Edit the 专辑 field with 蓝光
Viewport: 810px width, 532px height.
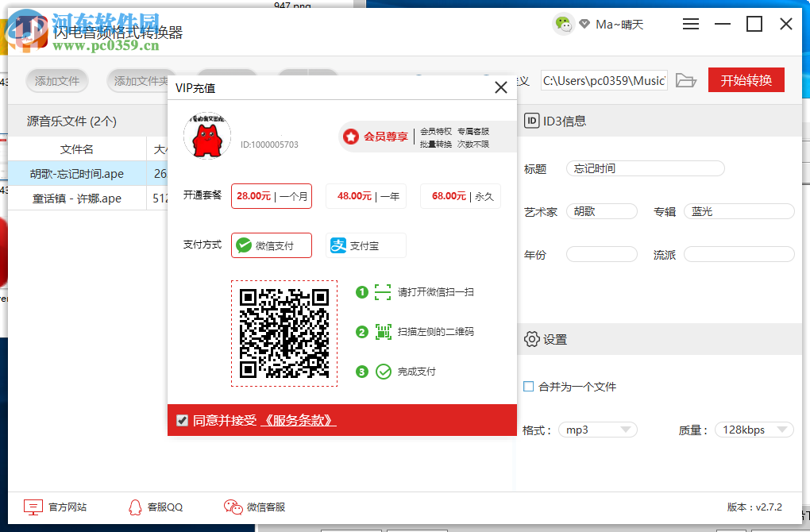tap(739, 211)
